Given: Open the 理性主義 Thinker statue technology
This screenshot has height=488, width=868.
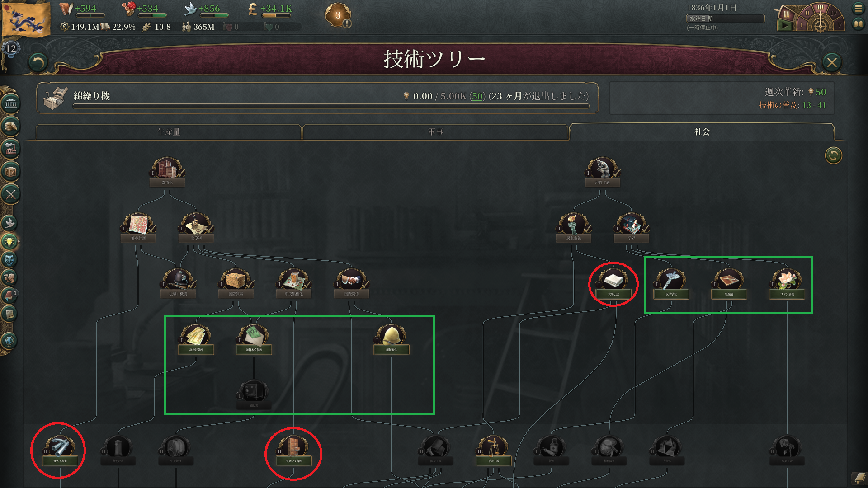Looking at the screenshot, I should 602,173.
